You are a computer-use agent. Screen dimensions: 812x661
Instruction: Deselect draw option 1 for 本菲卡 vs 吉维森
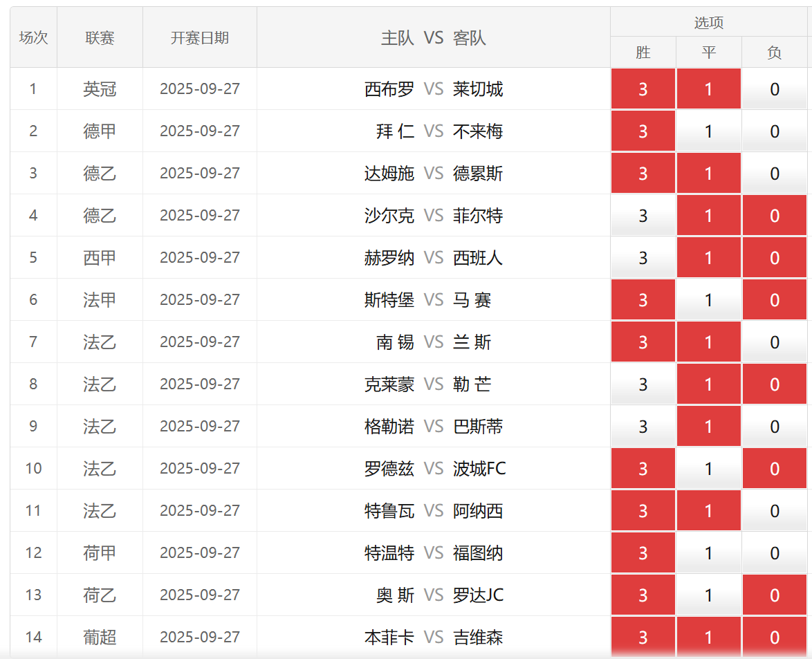pyautogui.click(x=708, y=637)
